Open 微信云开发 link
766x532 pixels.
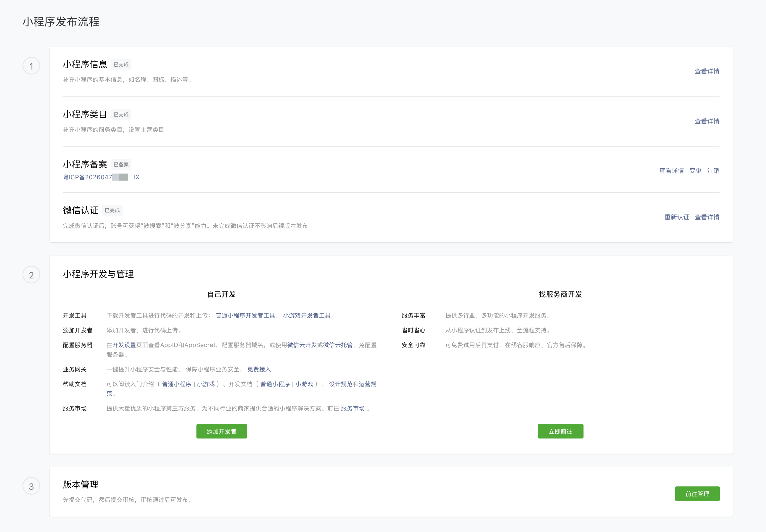tap(302, 345)
